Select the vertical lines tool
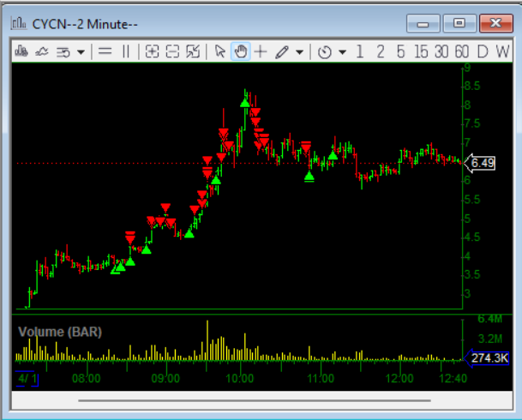Viewport: 522px width, 420px height. [126, 51]
